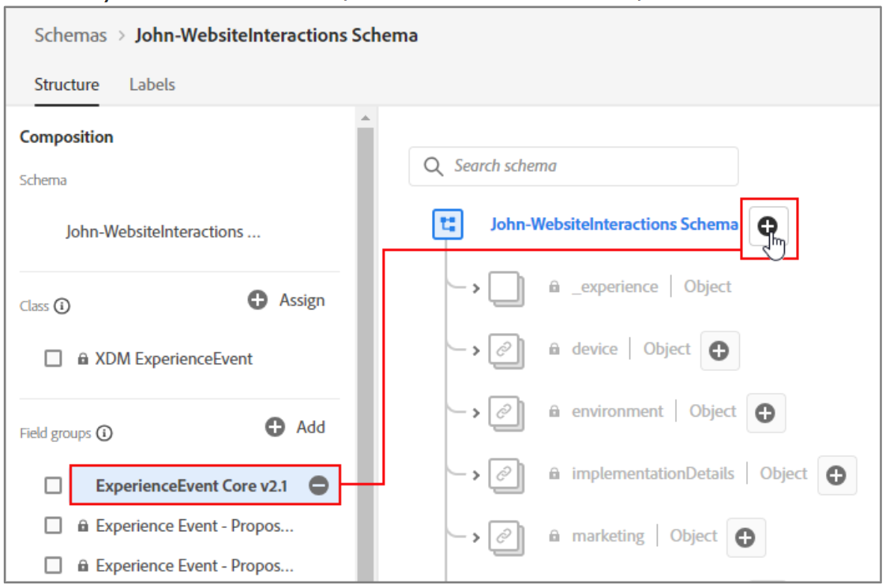Check the first Experience Event - Propos... checkbox

pos(53,526)
